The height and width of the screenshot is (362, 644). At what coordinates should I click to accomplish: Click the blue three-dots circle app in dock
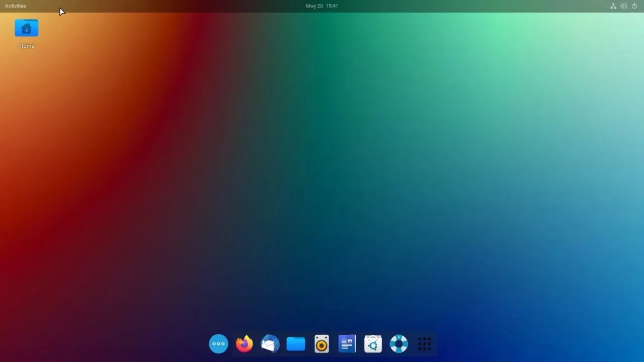pyautogui.click(x=218, y=344)
